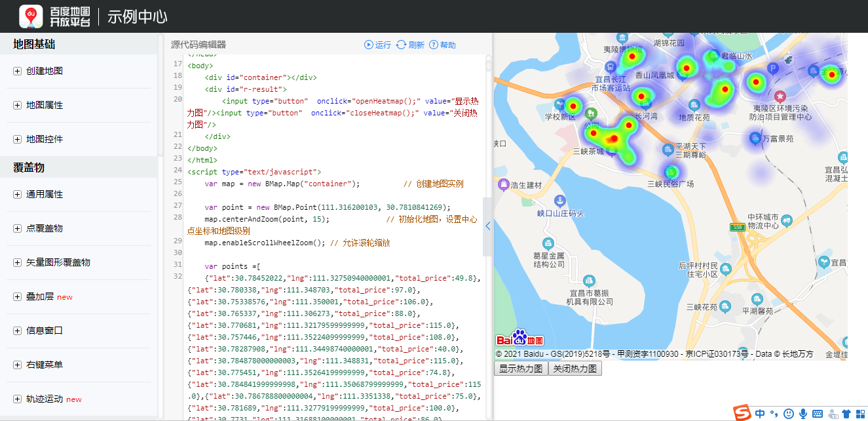
Task: Click the 平湖天下三期尊峪 building marker
Action: [x=668, y=150]
